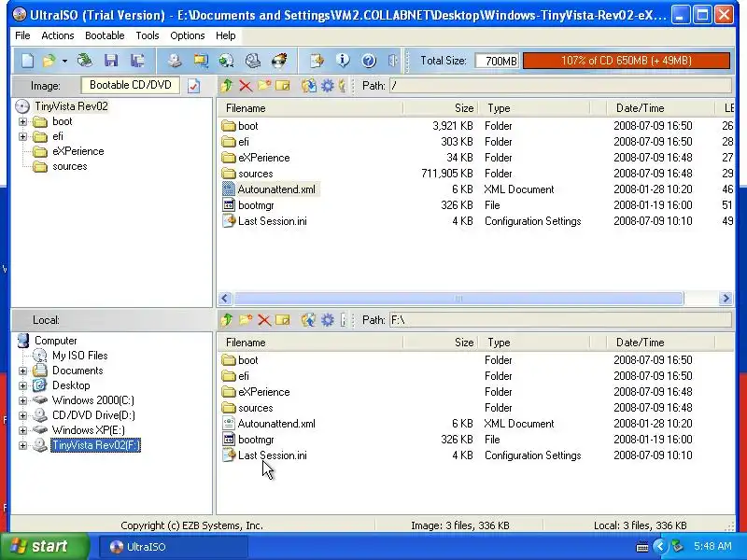Sort Image pane by Filename column header
Image resolution: width=747 pixels, height=560 pixels.
pyautogui.click(x=310, y=108)
